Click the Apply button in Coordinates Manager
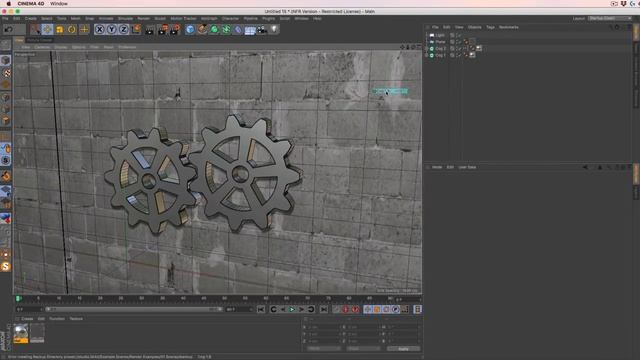The height and width of the screenshot is (360, 640). [x=403, y=349]
